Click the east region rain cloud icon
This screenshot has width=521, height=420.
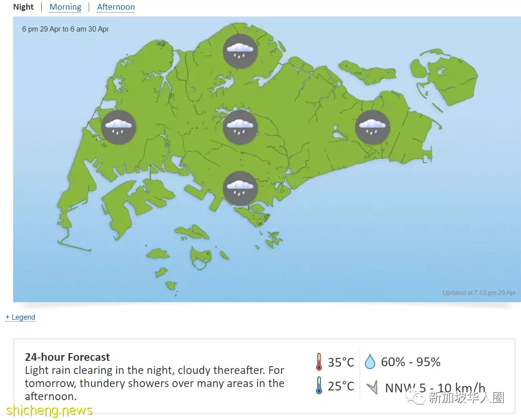click(x=372, y=127)
